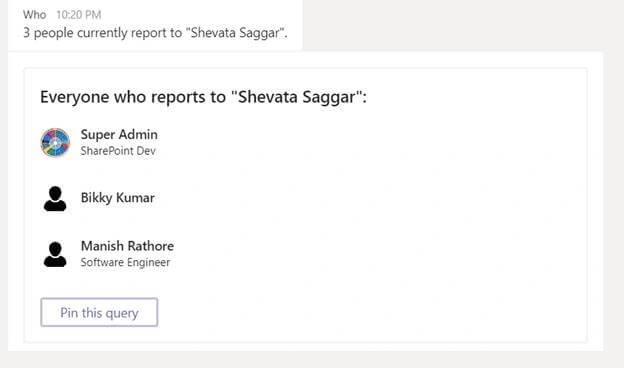Viewport: 624px width, 368px height.
Task: Click the Who sender name
Action: click(35, 15)
